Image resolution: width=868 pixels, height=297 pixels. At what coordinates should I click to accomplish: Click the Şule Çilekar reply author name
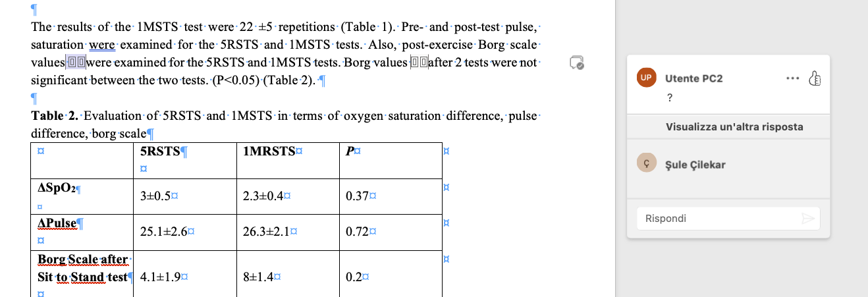695,165
